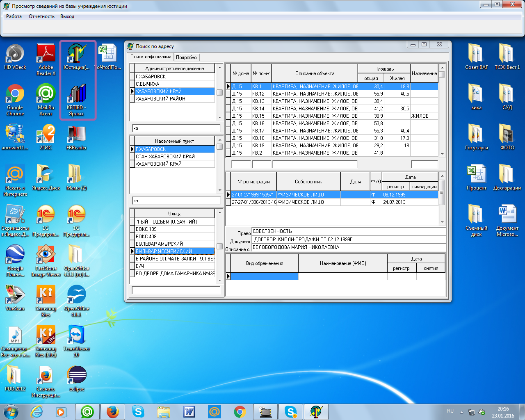The height and width of the screenshot is (420, 525).
Task: Open the Работа menu
Action: click(14, 16)
